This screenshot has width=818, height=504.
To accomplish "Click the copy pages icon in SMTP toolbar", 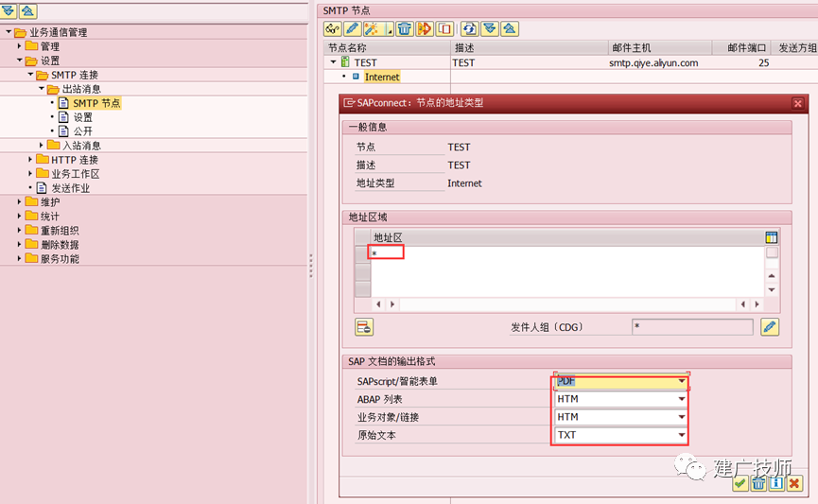I will [444, 28].
